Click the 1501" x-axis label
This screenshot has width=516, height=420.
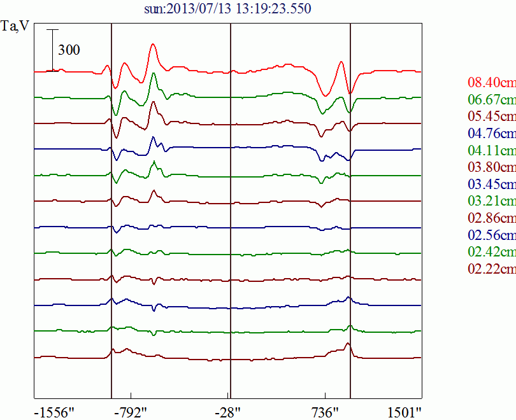coord(405,413)
